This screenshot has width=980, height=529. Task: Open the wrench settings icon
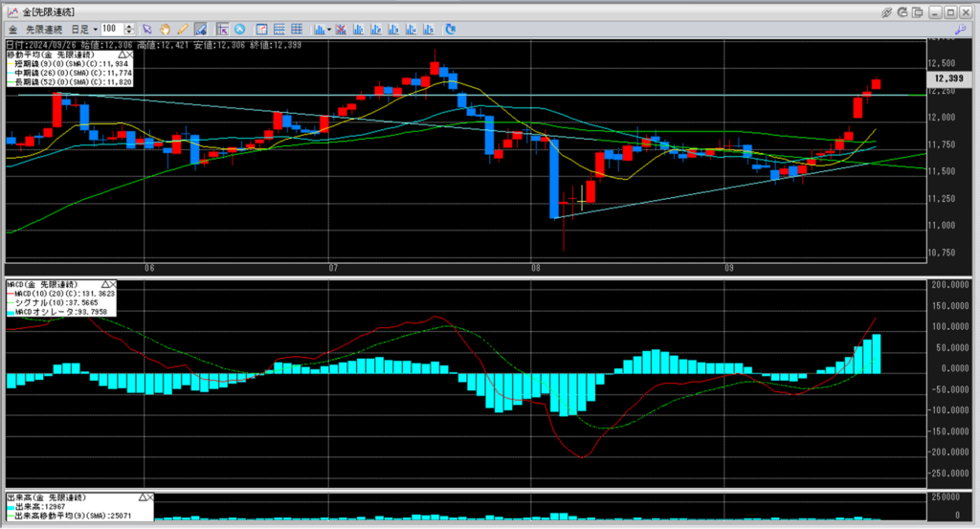(x=960, y=30)
